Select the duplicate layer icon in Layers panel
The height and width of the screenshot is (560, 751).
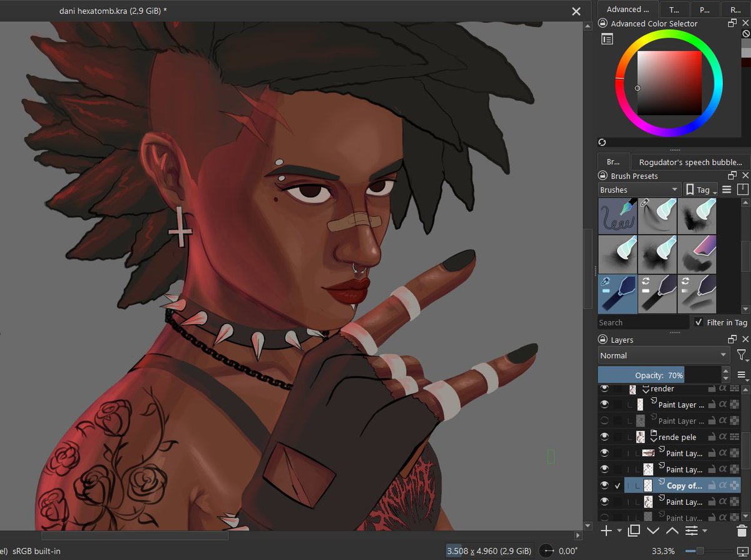pos(633,531)
